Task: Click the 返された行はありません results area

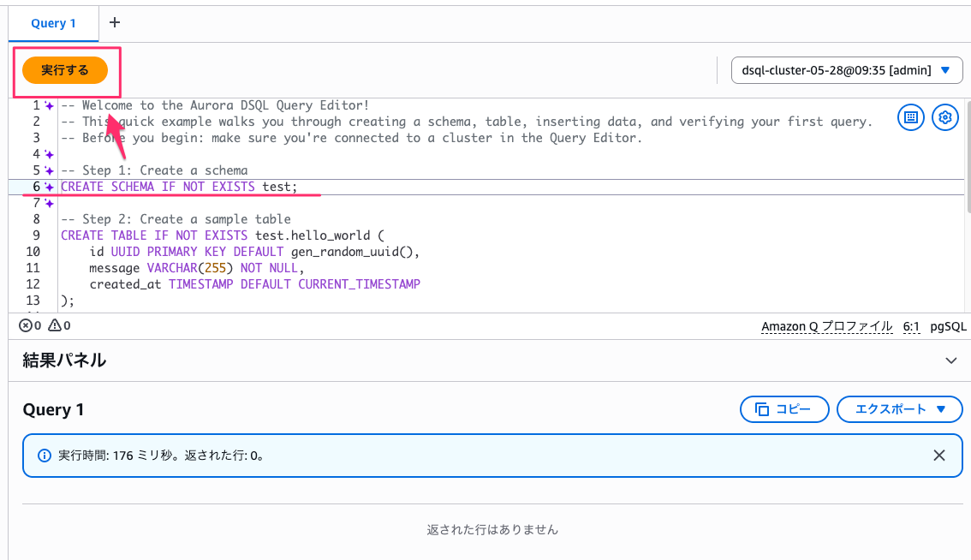Action: (492, 529)
